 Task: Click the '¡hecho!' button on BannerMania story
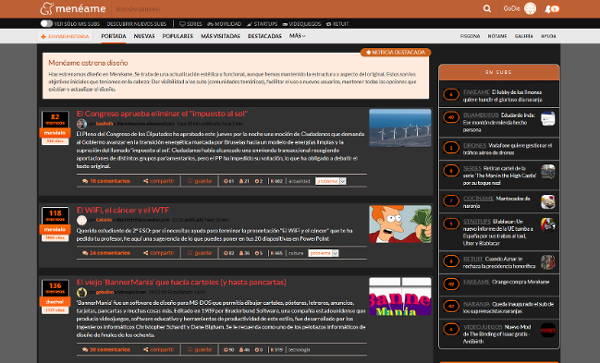(x=55, y=301)
